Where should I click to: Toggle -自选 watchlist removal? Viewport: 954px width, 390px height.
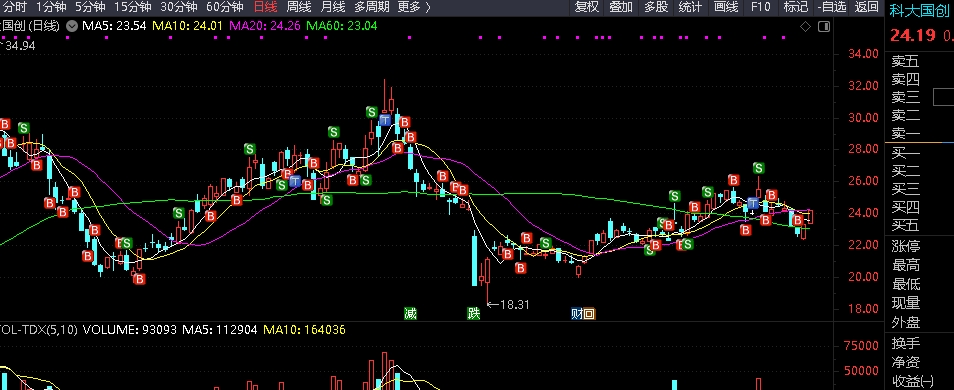point(832,7)
